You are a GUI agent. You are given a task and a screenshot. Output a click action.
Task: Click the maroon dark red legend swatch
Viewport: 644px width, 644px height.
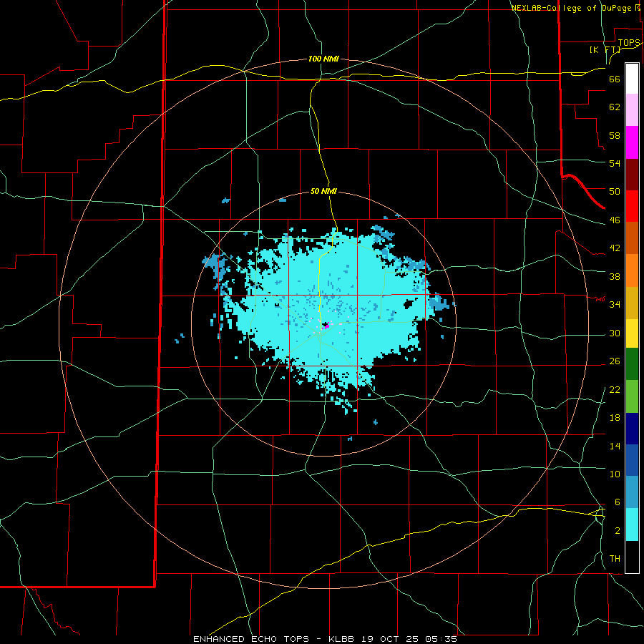click(x=632, y=175)
